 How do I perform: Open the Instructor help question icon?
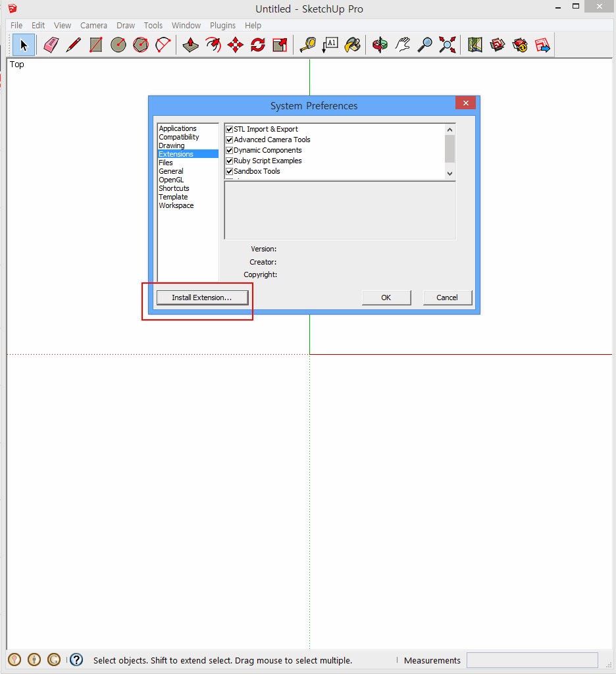coord(76,660)
